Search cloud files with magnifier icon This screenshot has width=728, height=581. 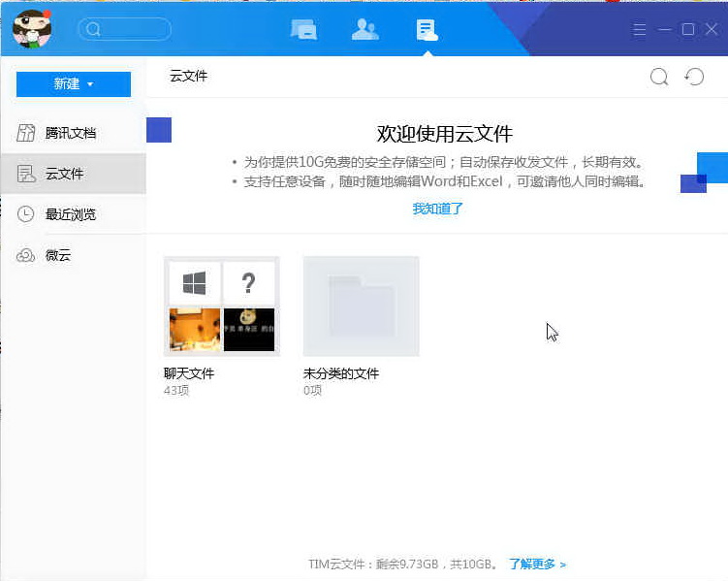(x=659, y=77)
